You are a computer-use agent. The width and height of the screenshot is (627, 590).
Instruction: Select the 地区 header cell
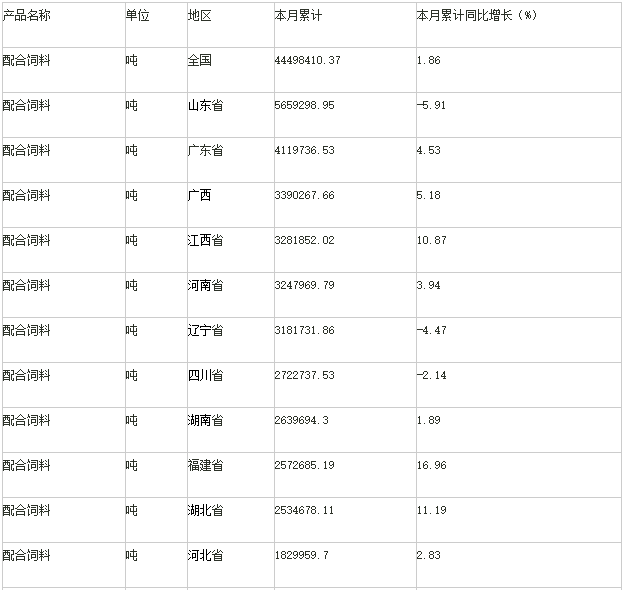click(x=200, y=17)
